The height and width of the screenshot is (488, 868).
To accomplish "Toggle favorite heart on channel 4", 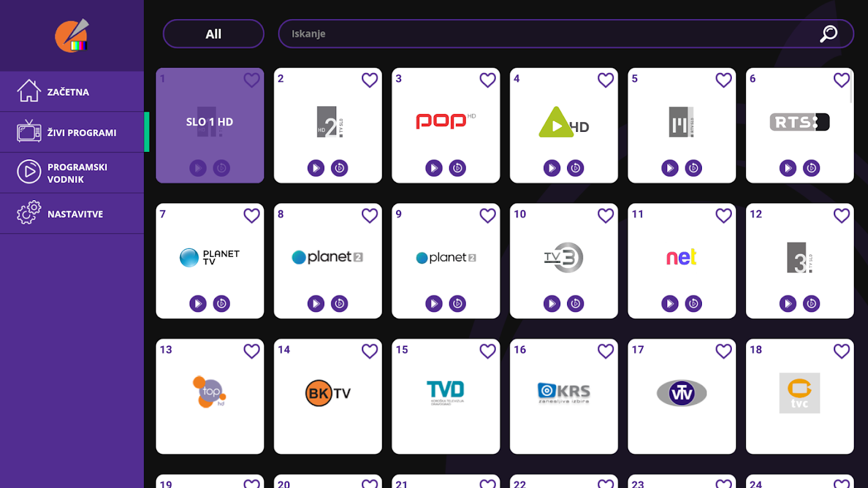I will (606, 80).
